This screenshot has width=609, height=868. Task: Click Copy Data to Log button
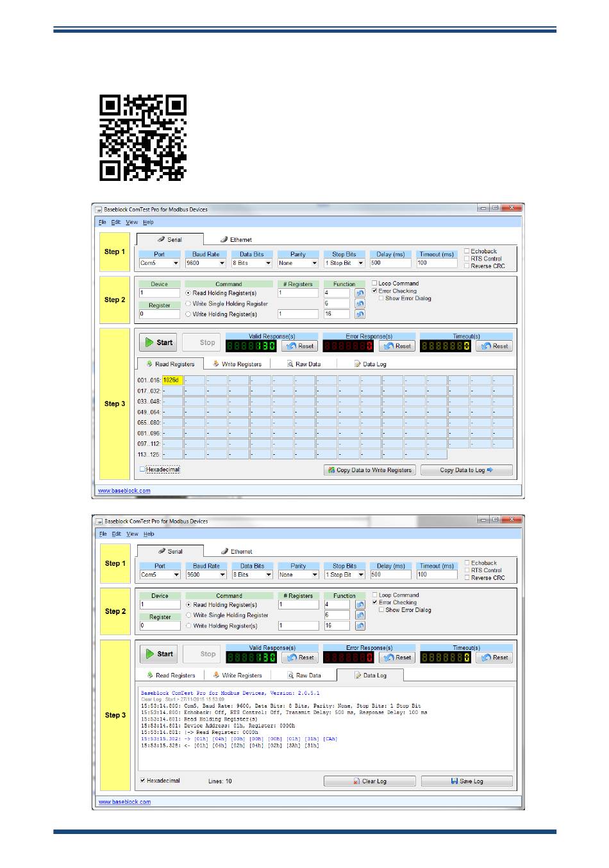[x=466, y=470]
